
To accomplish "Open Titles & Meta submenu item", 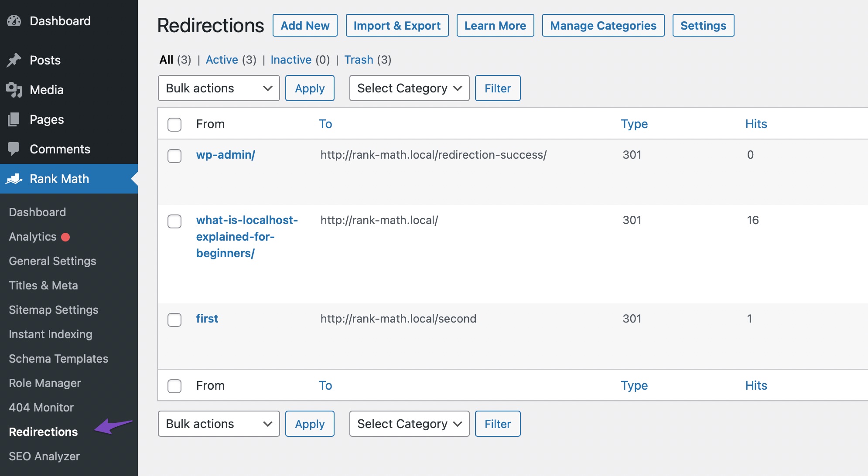I will tap(43, 286).
